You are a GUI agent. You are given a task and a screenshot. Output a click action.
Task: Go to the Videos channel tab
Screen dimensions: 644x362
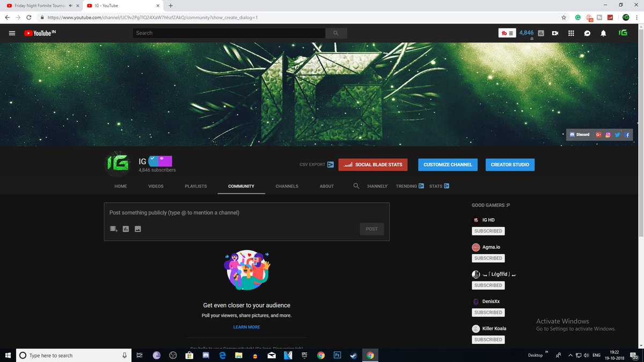tap(156, 186)
